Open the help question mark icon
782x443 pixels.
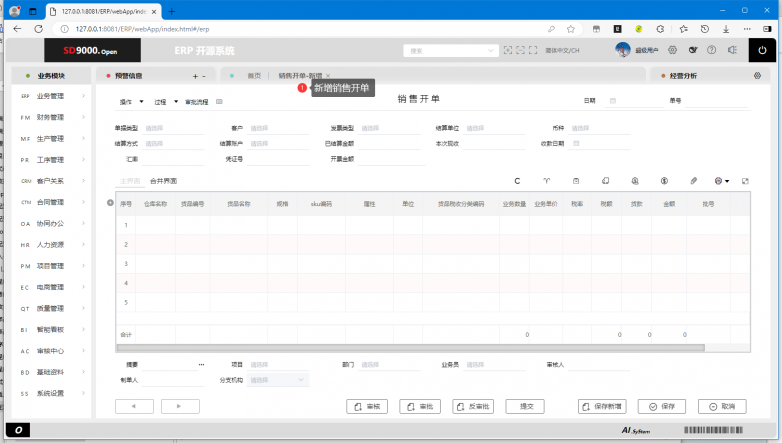(x=711, y=50)
